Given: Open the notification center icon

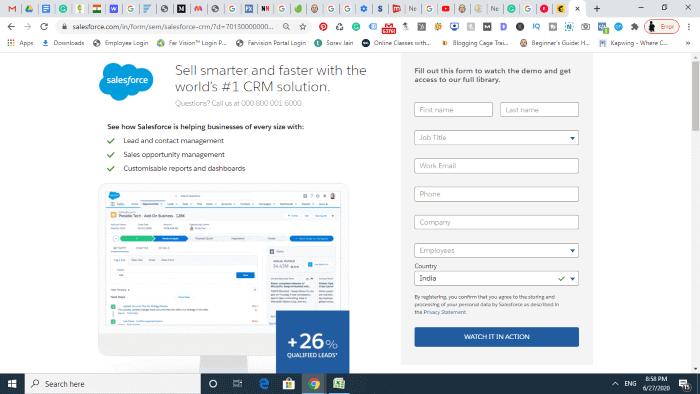Looking at the screenshot, I should pos(685,384).
